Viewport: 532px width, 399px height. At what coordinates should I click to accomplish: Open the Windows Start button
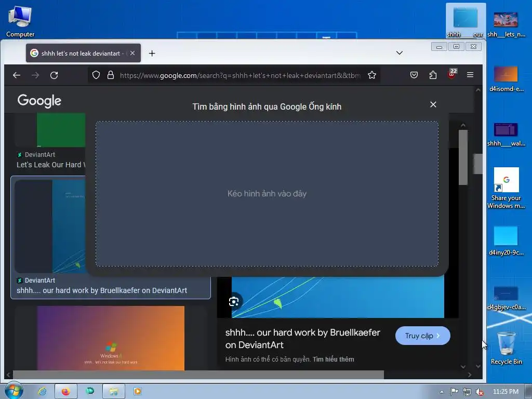[14, 391]
